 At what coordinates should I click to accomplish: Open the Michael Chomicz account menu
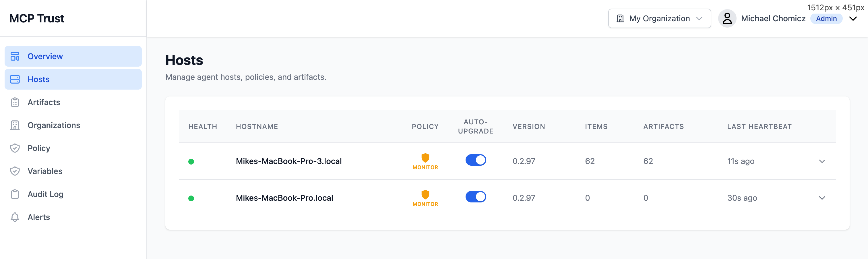[773, 19]
